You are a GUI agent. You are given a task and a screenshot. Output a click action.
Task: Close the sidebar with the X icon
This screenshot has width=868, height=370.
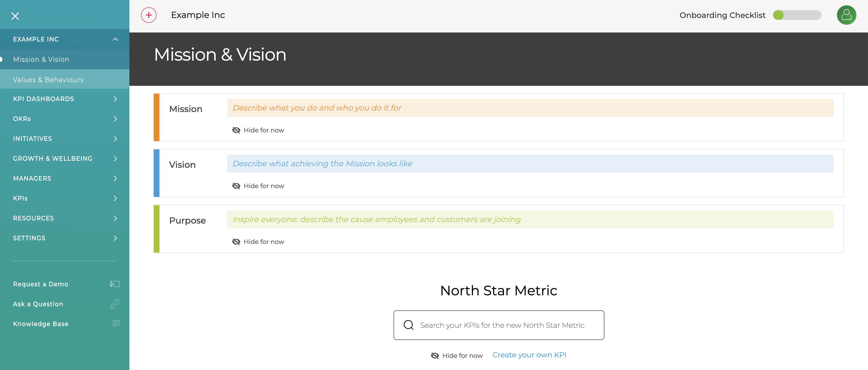tap(15, 16)
